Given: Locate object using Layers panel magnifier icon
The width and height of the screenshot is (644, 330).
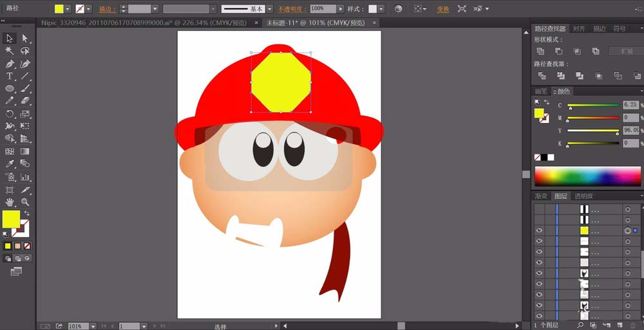Looking at the screenshot, I should [x=580, y=325].
